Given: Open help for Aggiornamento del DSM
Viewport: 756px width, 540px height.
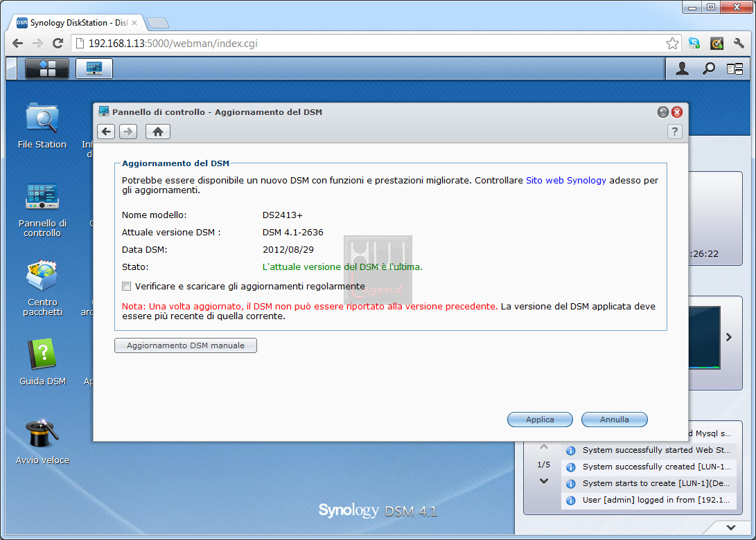Looking at the screenshot, I should point(674,132).
